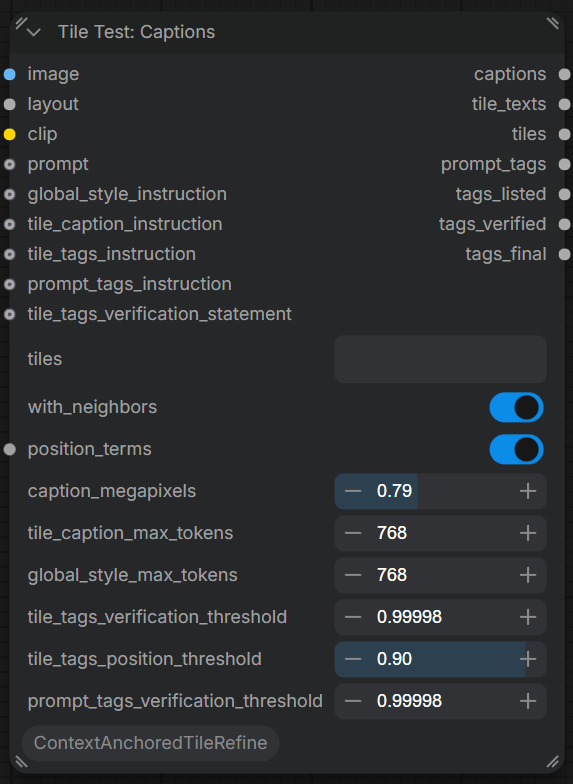This screenshot has height=784, width=573.
Task: Click the global_style_instruction input socket
Action: [10, 194]
